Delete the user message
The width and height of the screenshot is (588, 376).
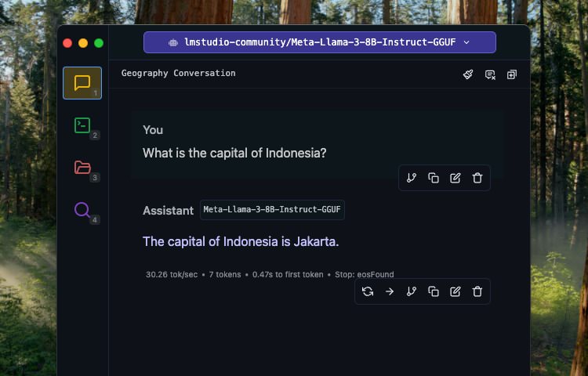coord(477,178)
